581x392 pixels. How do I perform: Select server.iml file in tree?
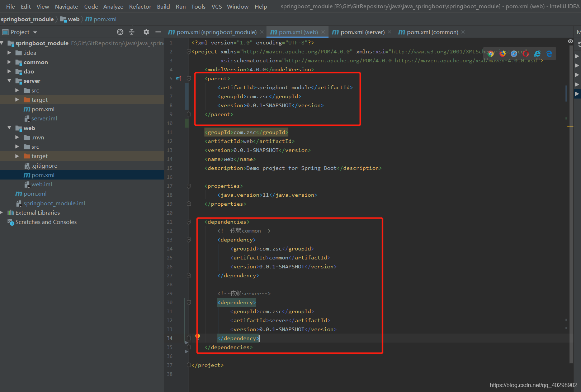tap(44, 118)
